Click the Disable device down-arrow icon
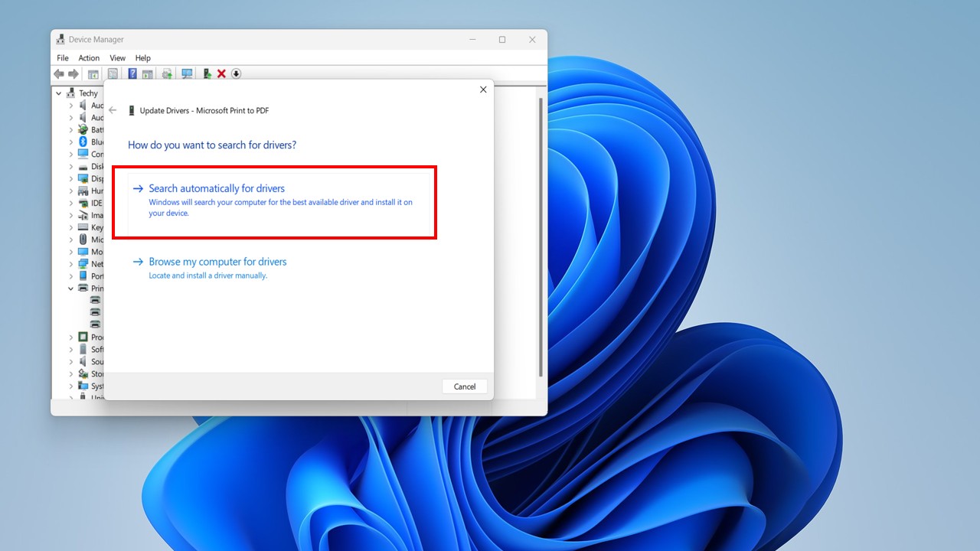 tap(236, 73)
